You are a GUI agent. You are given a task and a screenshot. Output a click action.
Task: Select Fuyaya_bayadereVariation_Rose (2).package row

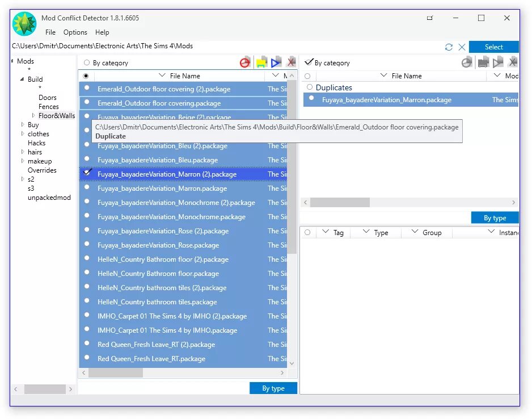tap(183, 231)
